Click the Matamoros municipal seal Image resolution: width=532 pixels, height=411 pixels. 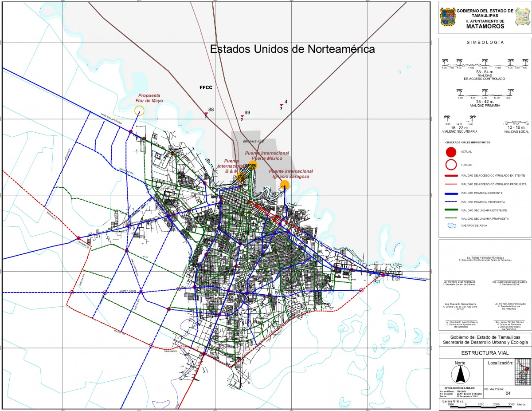point(522,17)
